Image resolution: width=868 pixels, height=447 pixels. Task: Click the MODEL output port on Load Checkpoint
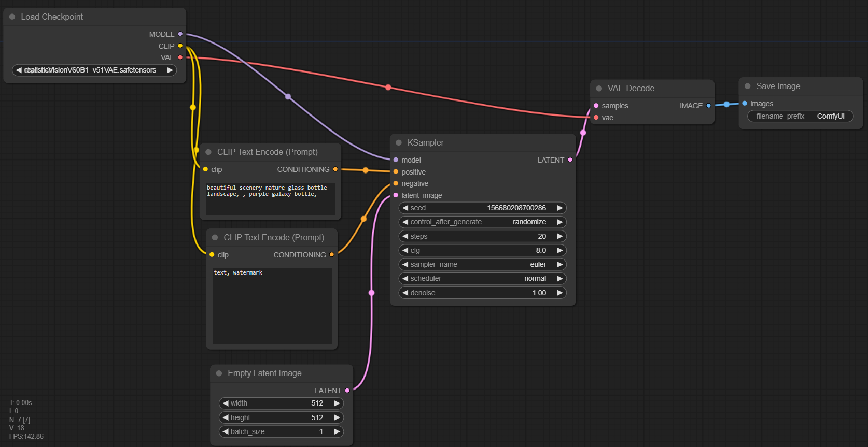180,34
